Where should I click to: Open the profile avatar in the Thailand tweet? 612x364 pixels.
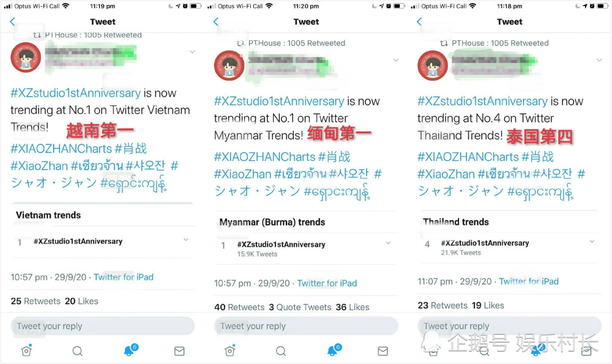(433, 65)
